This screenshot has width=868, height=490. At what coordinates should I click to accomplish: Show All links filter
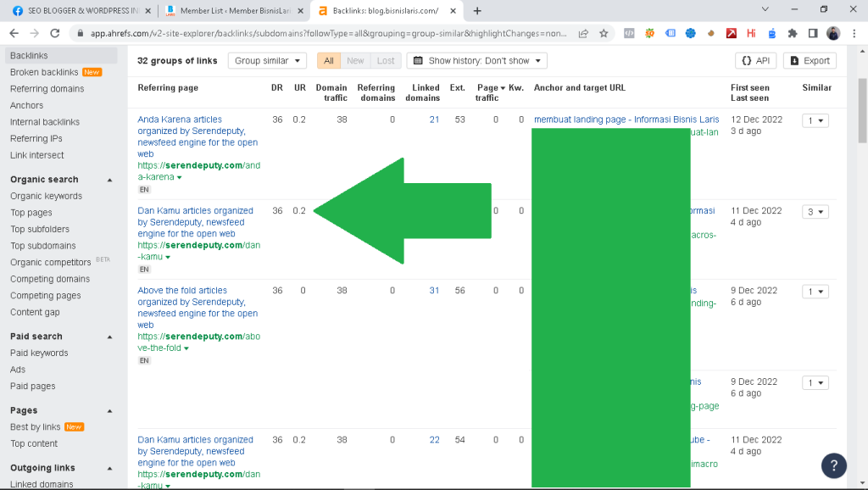pos(329,61)
